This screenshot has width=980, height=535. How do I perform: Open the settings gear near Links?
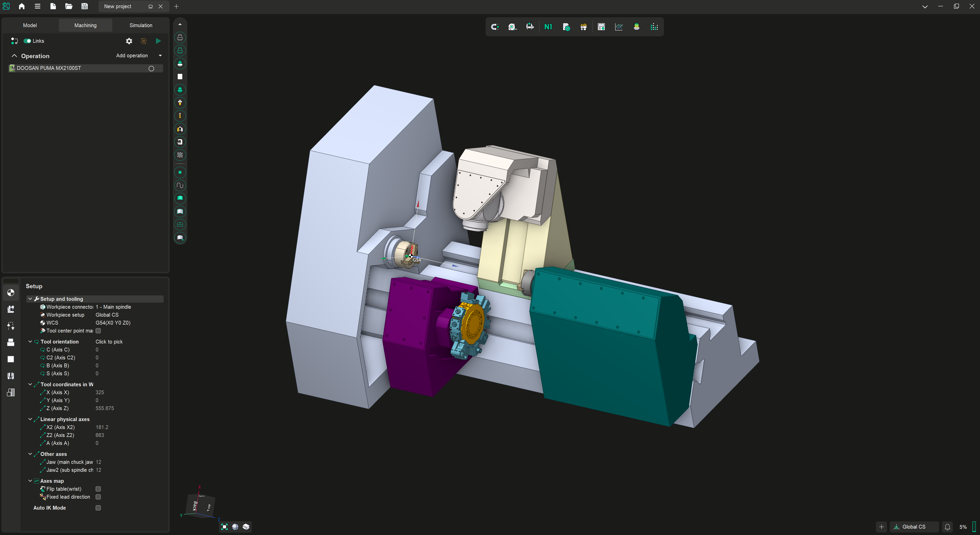[129, 41]
